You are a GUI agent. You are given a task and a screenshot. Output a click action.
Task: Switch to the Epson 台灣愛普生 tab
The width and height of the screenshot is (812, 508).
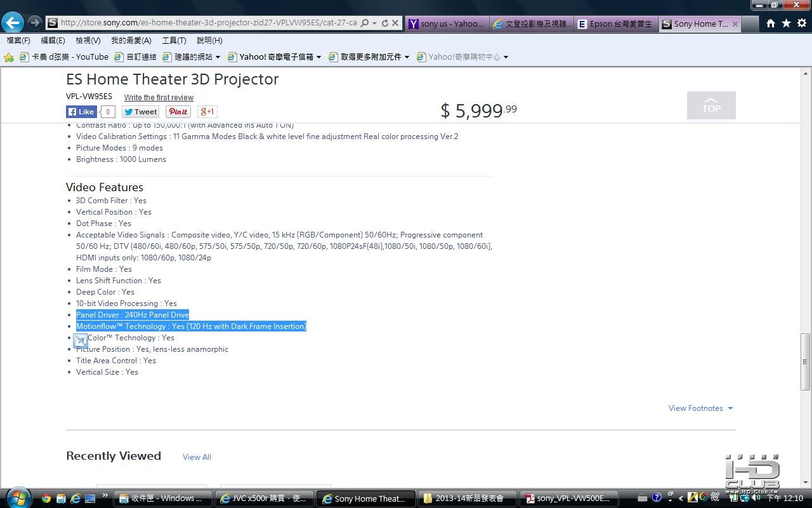coord(616,23)
